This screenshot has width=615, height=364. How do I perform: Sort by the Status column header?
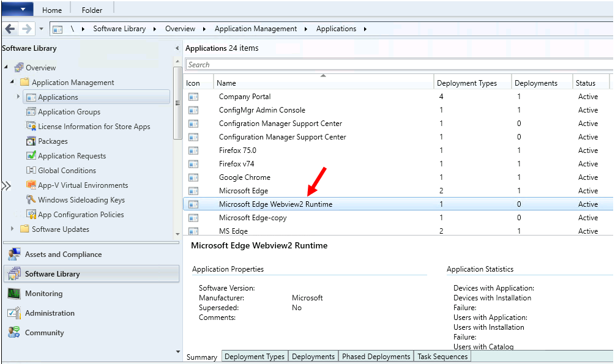click(x=591, y=83)
